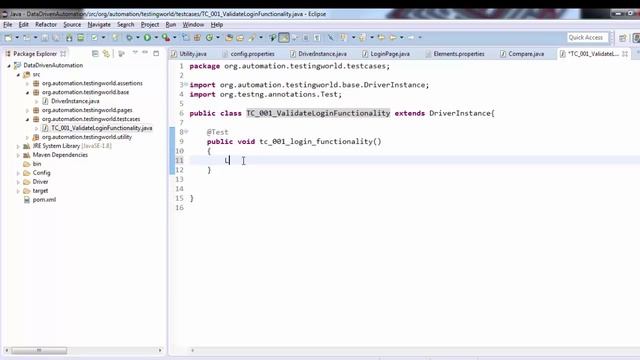The image size is (640, 360).
Task: Click the New Java Class icon
Action: [x=209, y=38]
